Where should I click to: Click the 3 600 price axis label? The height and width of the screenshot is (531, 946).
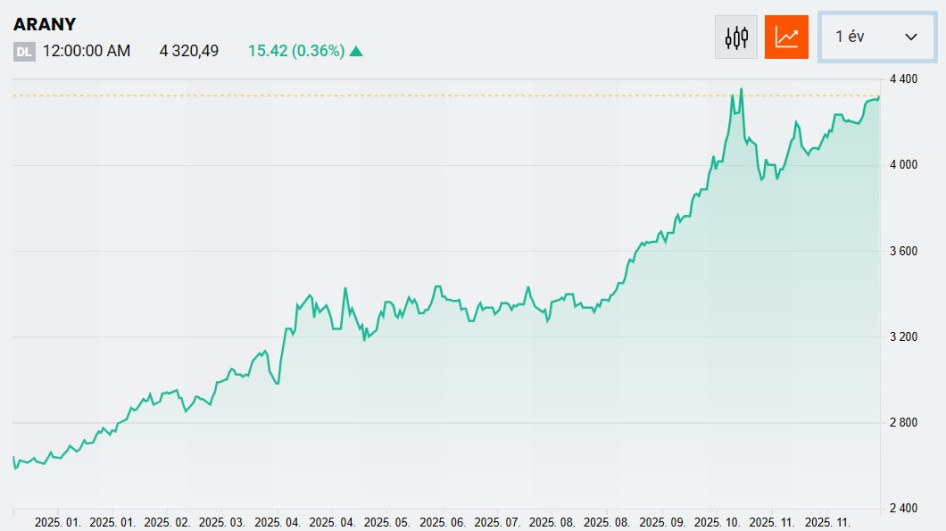click(x=903, y=251)
